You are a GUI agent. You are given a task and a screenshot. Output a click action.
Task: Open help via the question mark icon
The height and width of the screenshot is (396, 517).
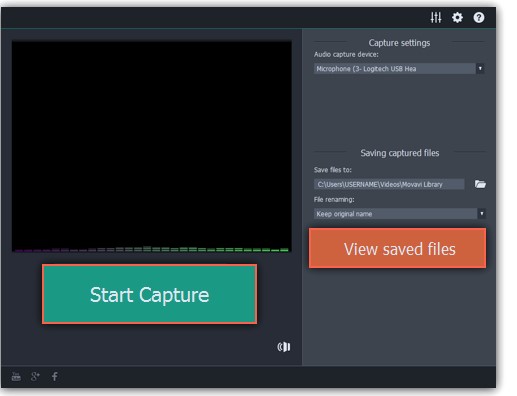pyautogui.click(x=479, y=17)
